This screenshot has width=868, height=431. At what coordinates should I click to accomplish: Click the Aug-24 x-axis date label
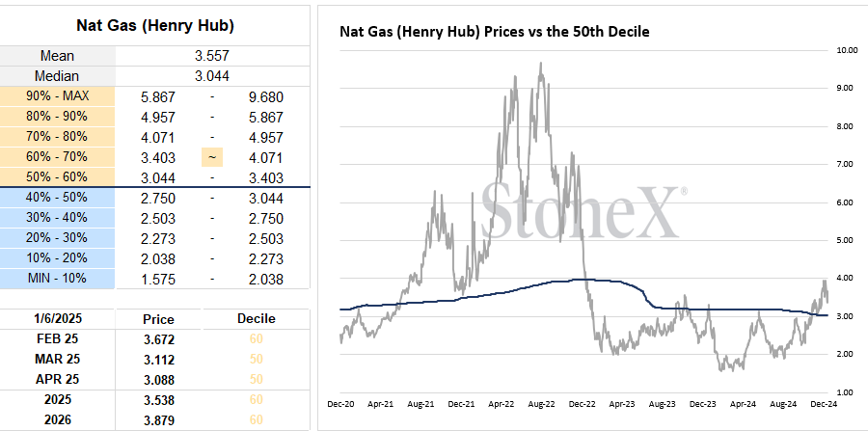[784, 404]
